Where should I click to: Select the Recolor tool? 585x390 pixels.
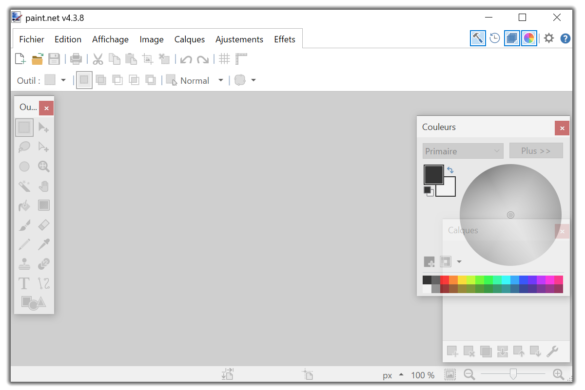pyautogui.click(x=44, y=264)
